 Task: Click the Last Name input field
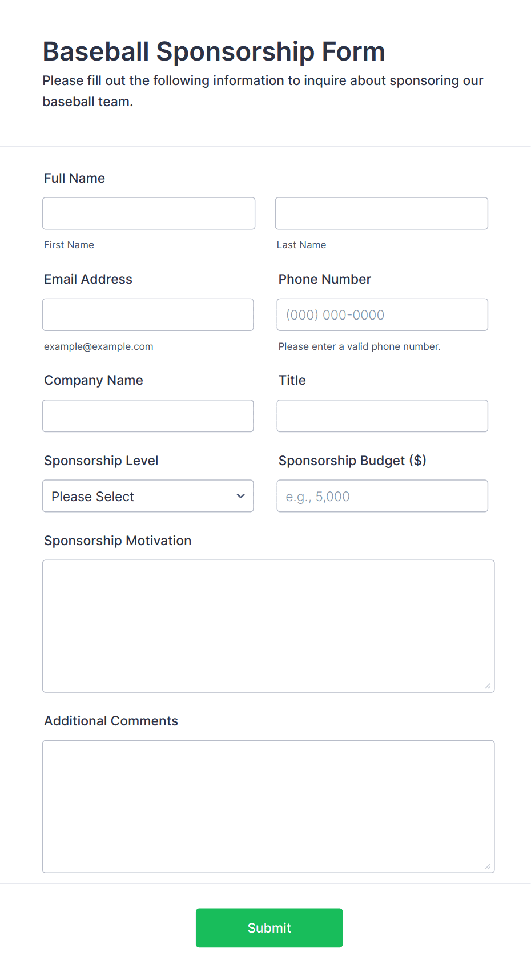pyautogui.click(x=381, y=213)
